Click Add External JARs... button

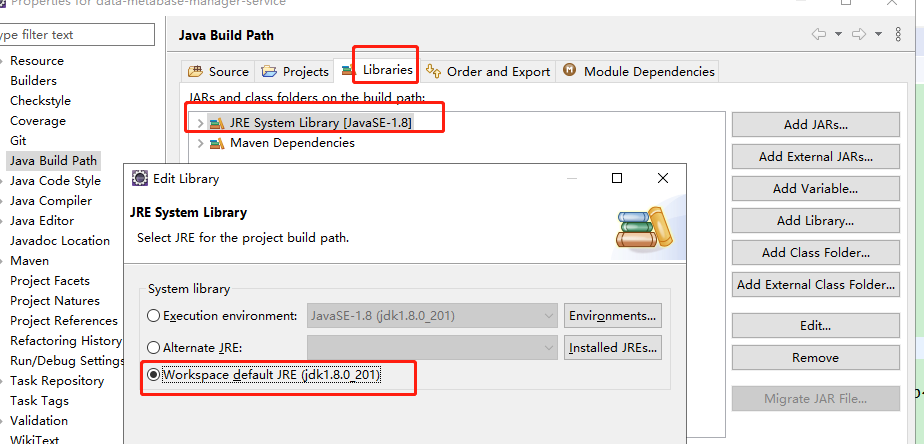point(816,157)
